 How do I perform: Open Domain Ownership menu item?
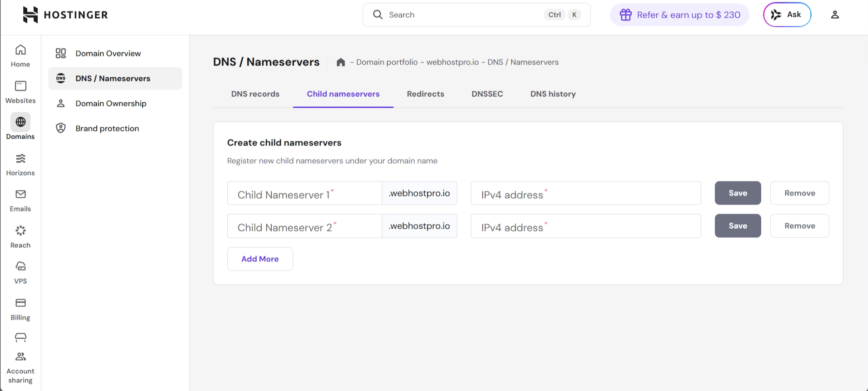click(x=115, y=103)
